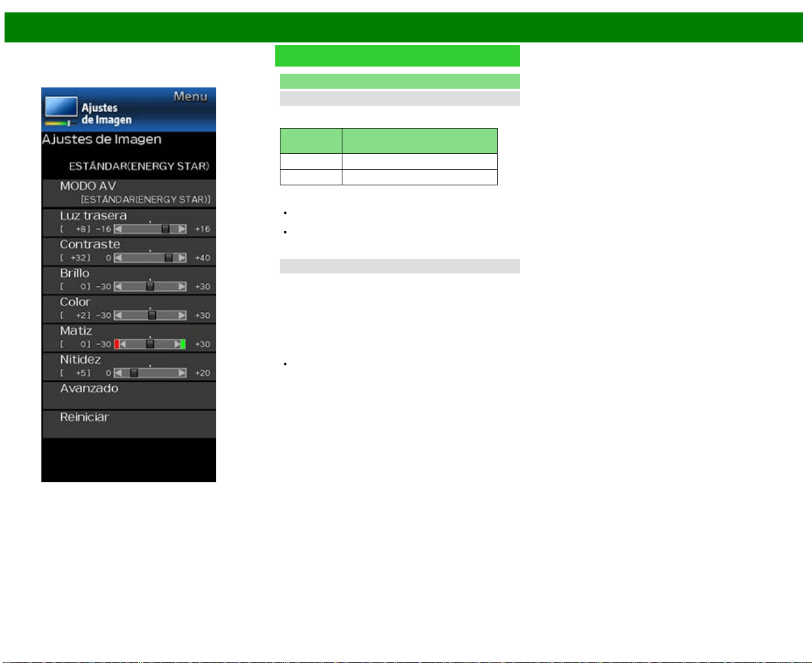Select the Nitidez menu row label

tap(80, 359)
